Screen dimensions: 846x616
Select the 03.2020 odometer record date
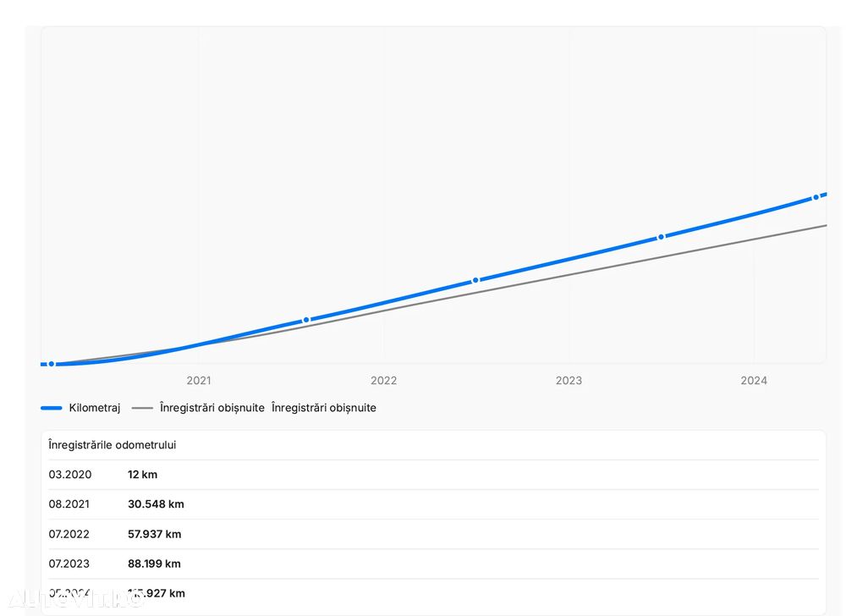(x=70, y=475)
